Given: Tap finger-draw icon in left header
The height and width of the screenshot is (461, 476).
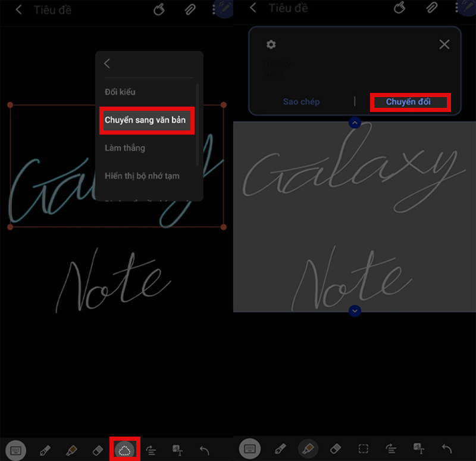Looking at the screenshot, I should (x=159, y=10).
